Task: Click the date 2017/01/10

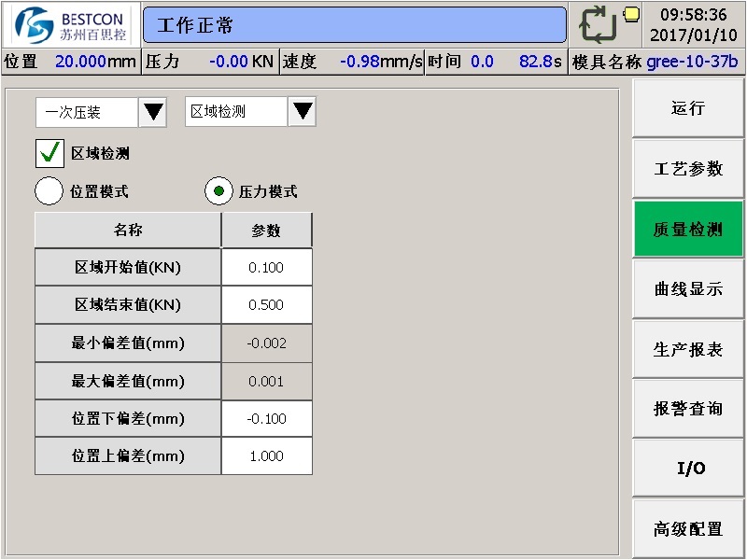Action: 694,35
